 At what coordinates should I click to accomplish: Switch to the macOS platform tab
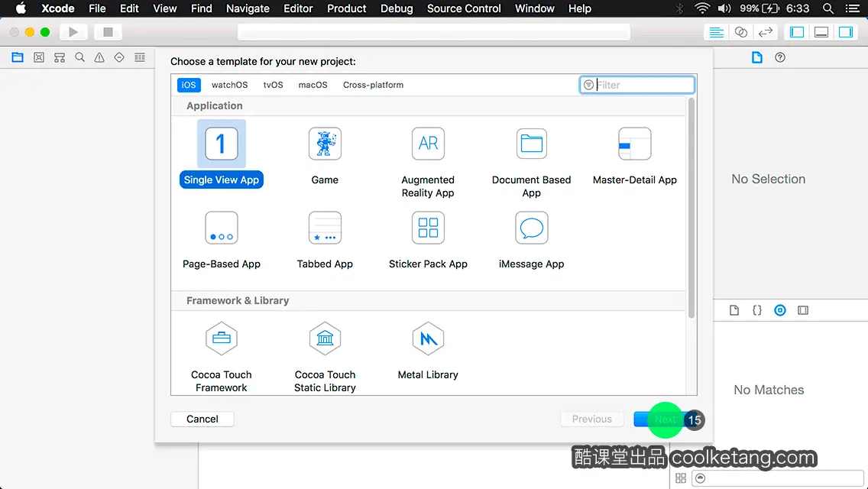pos(313,85)
